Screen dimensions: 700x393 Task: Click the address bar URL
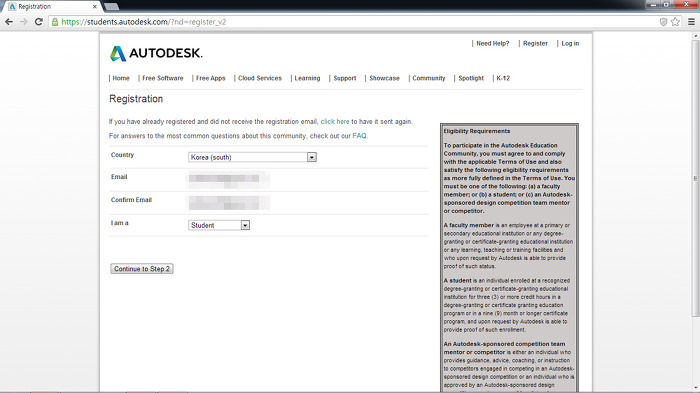(x=143, y=22)
